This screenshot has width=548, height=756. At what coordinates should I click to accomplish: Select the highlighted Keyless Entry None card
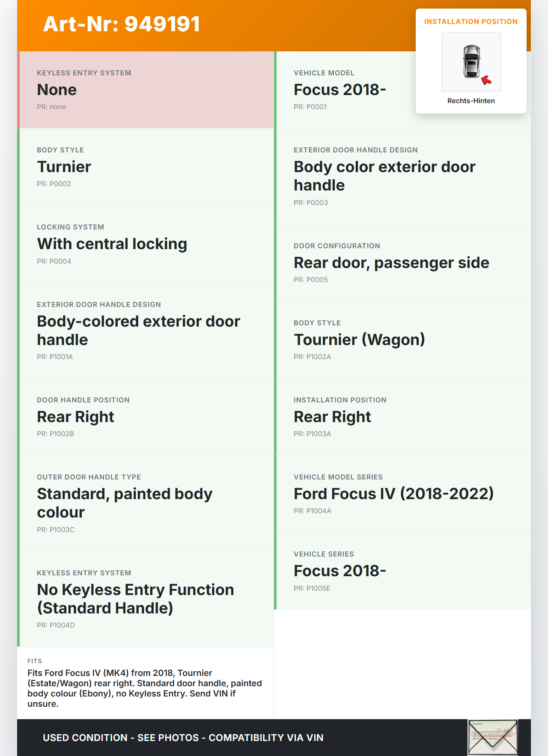coord(146,90)
